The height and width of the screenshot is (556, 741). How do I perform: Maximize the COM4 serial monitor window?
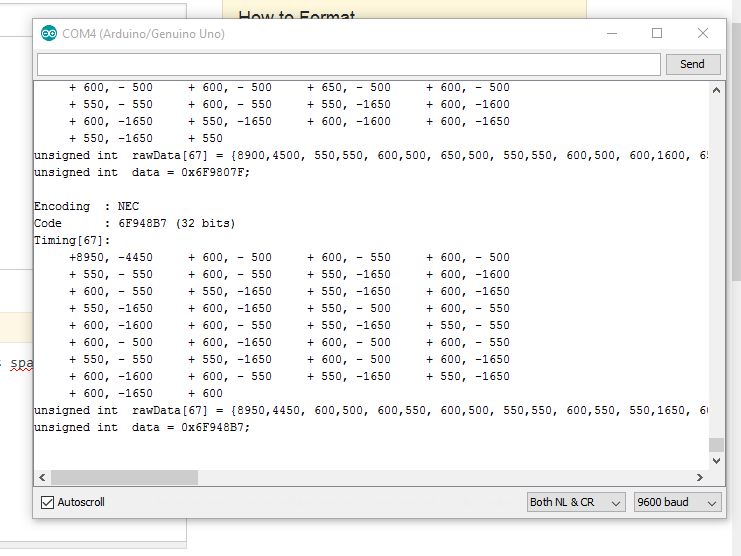(x=657, y=34)
